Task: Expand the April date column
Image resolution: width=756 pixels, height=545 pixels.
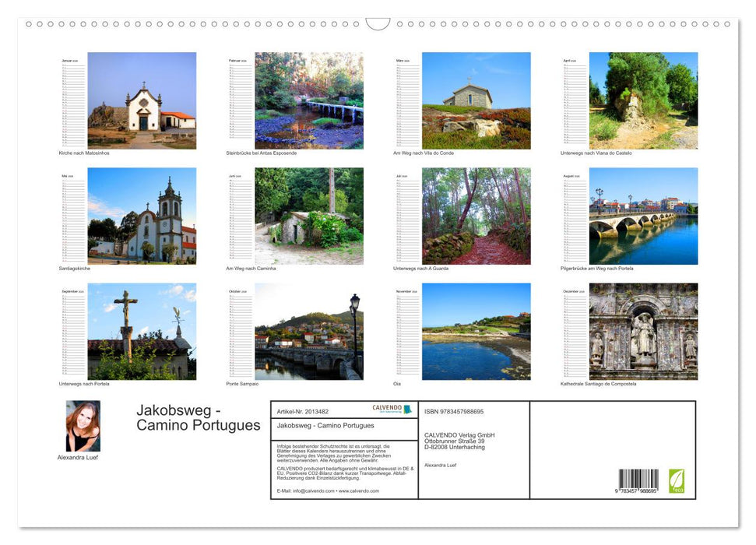Action: pos(573,100)
